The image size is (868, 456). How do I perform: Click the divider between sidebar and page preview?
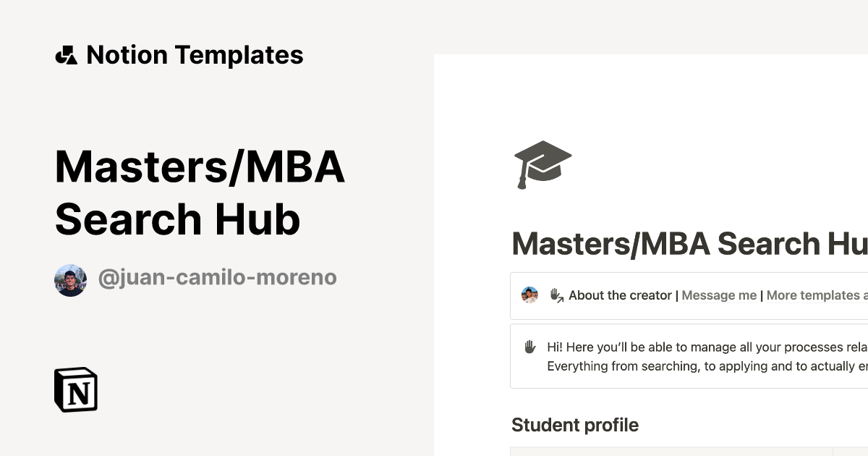(433, 253)
